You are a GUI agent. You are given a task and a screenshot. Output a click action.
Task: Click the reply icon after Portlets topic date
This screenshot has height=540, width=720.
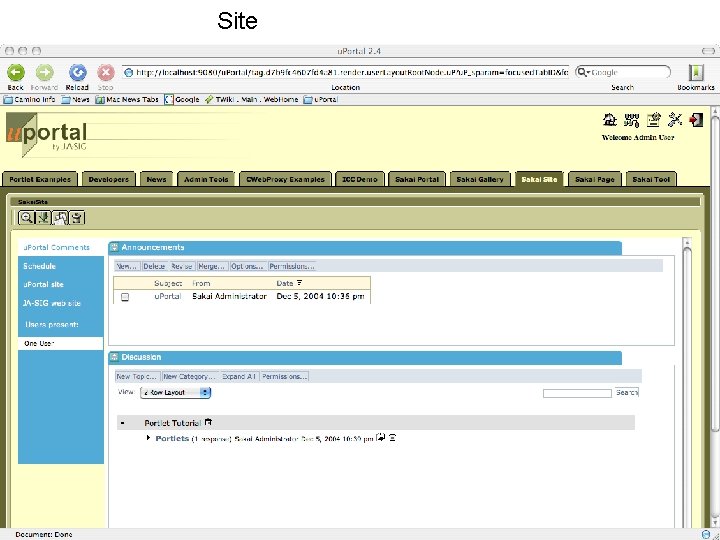pyautogui.click(x=381, y=437)
